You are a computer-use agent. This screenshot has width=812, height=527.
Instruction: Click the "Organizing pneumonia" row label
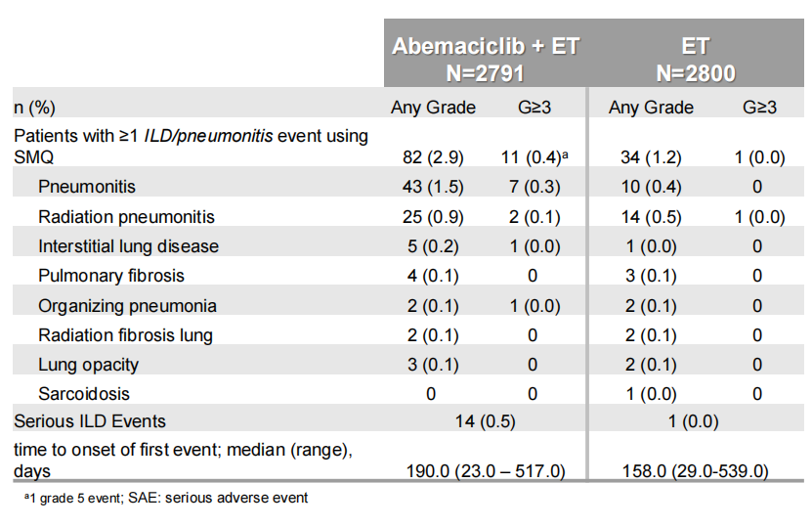click(127, 305)
